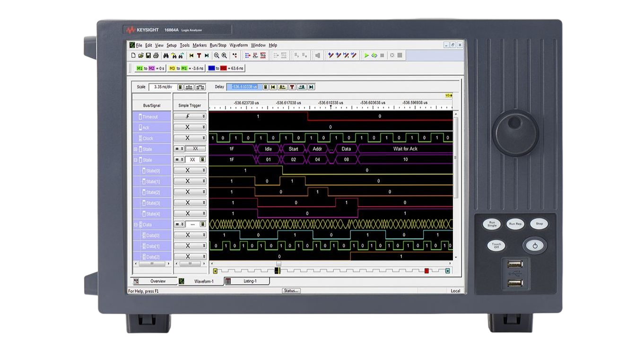
Task: Zoom out with the magnifier minus icon
Action: pyautogui.click(x=217, y=55)
